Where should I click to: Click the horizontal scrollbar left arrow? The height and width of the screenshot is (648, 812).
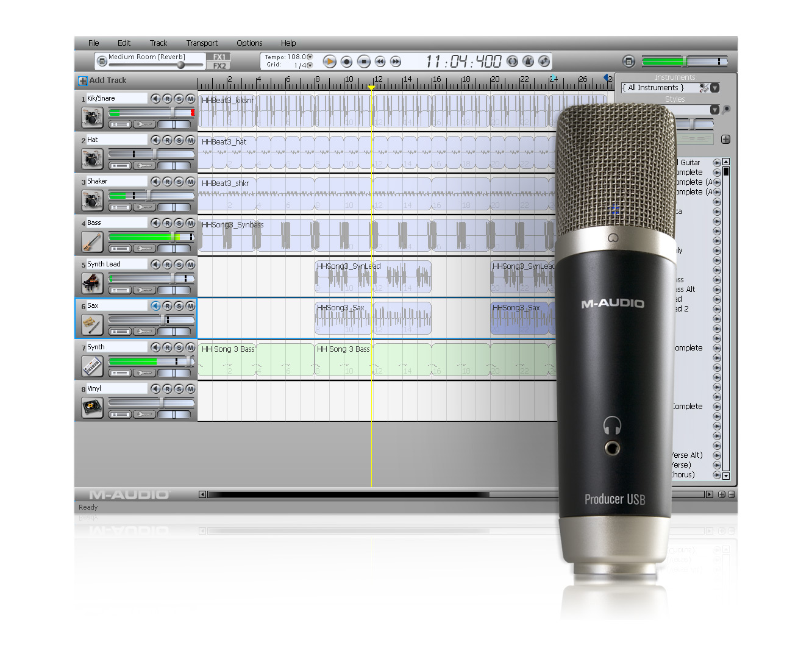[x=202, y=494]
